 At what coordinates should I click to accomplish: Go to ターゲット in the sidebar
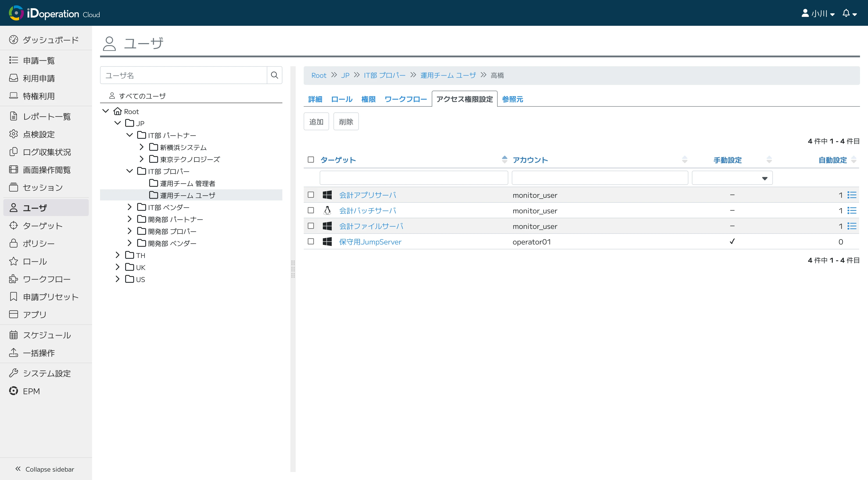click(x=42, y=226)
